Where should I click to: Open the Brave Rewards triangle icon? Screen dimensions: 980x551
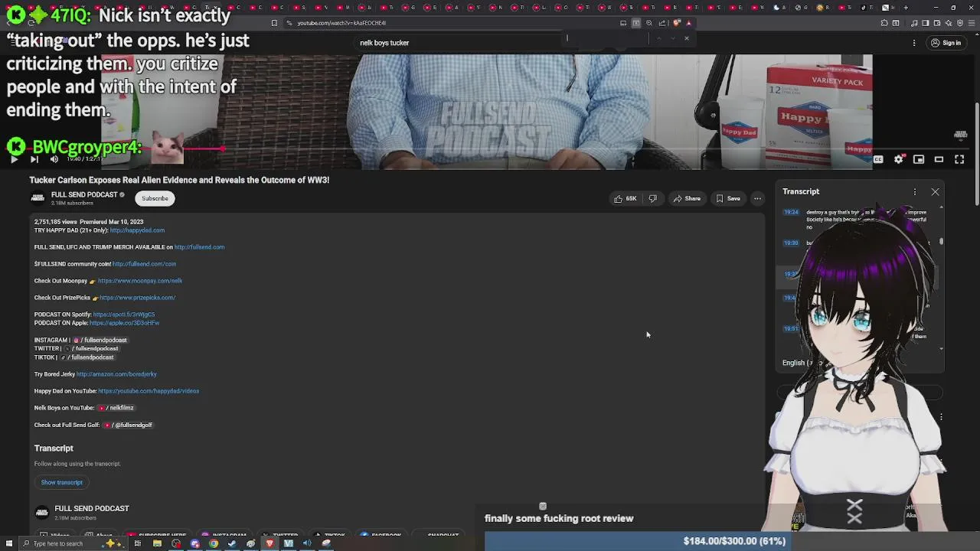tap(688, 23)
